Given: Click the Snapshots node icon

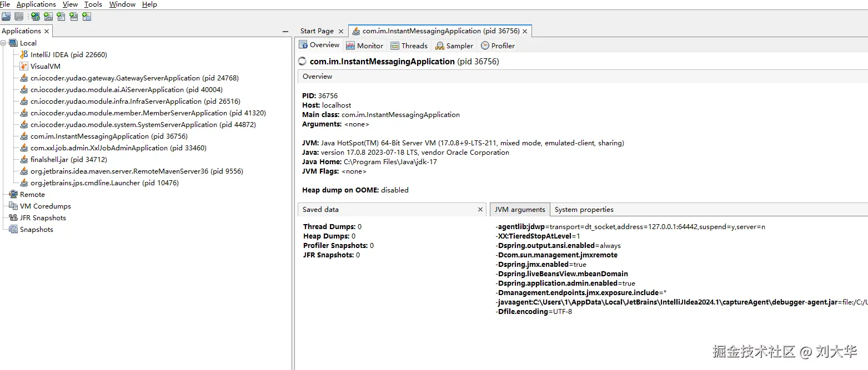Looking at the screenshot, I should tap(13, 229).
